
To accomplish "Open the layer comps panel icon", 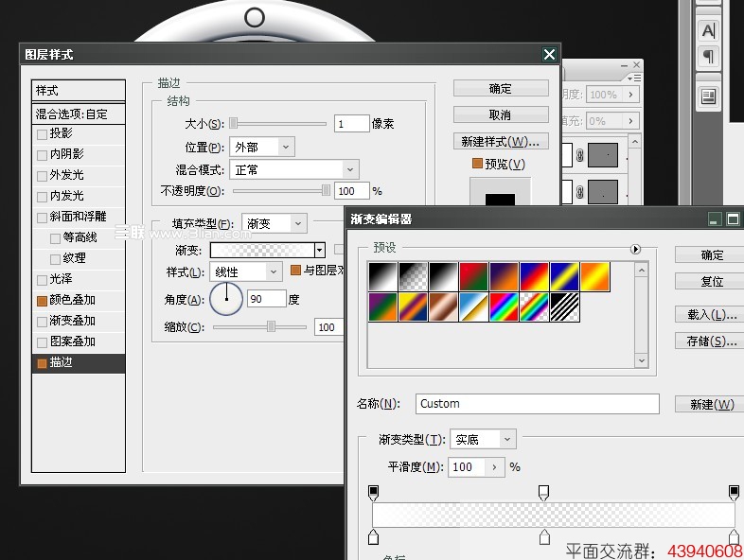I will [708, 96].
